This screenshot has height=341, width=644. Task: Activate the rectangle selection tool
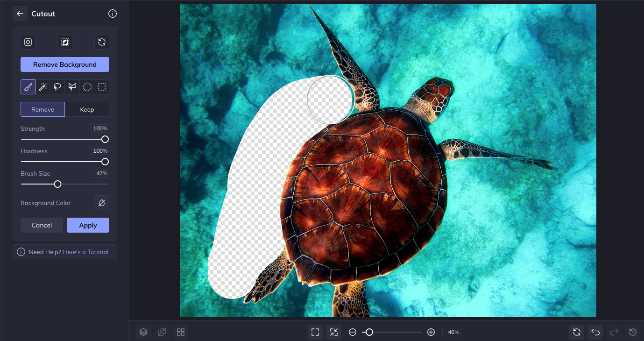(102, 87)
